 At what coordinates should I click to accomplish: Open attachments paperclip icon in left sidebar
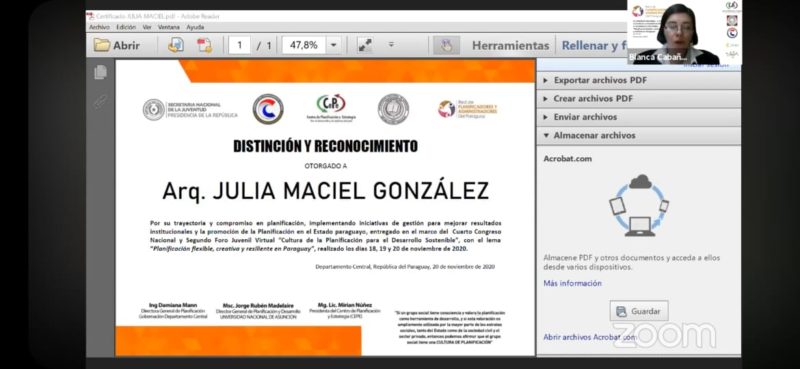101,101
